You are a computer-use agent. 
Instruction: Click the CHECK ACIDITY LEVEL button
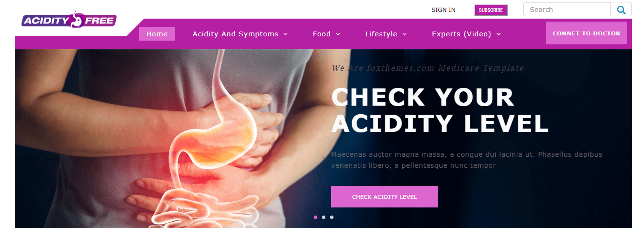(385, 196)
